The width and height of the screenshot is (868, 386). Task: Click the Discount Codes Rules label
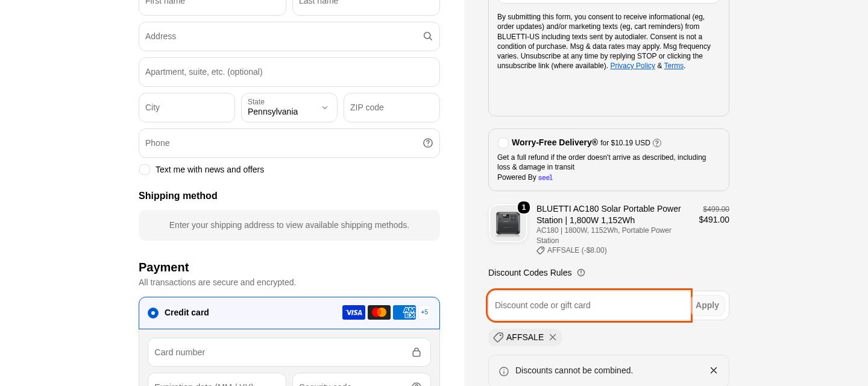coord(530,273)
